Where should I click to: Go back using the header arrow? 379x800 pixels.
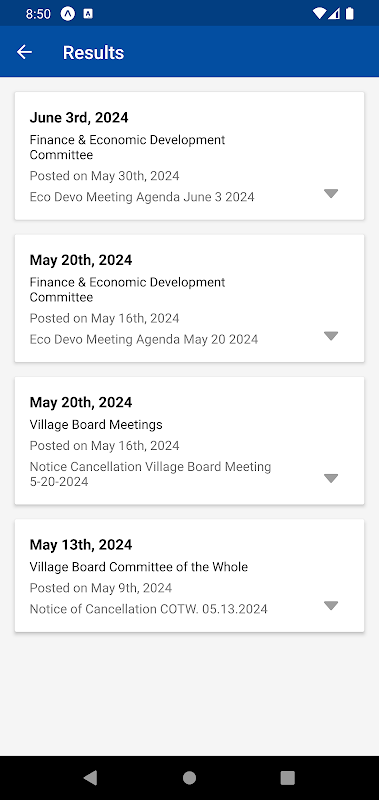click(24, 52)
